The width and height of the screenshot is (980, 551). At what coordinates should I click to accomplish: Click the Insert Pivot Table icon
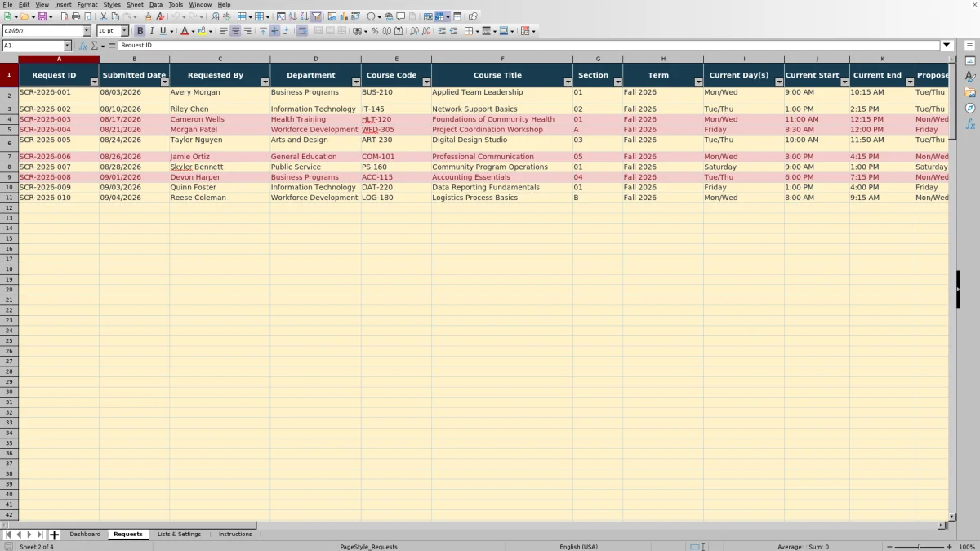[x=355, y=16]
